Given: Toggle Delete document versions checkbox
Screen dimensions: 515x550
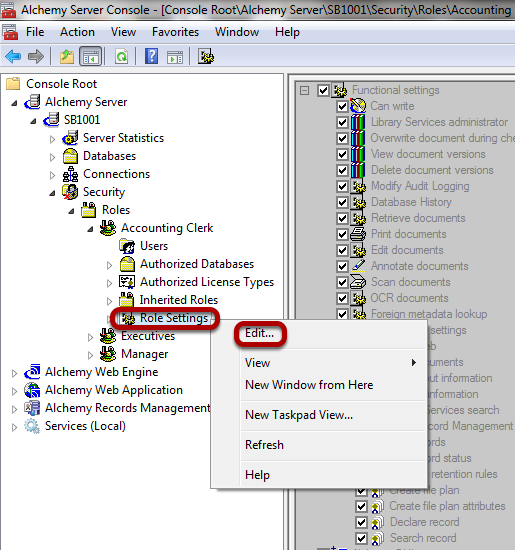Looking at the screenshot, I should [342, 170].
